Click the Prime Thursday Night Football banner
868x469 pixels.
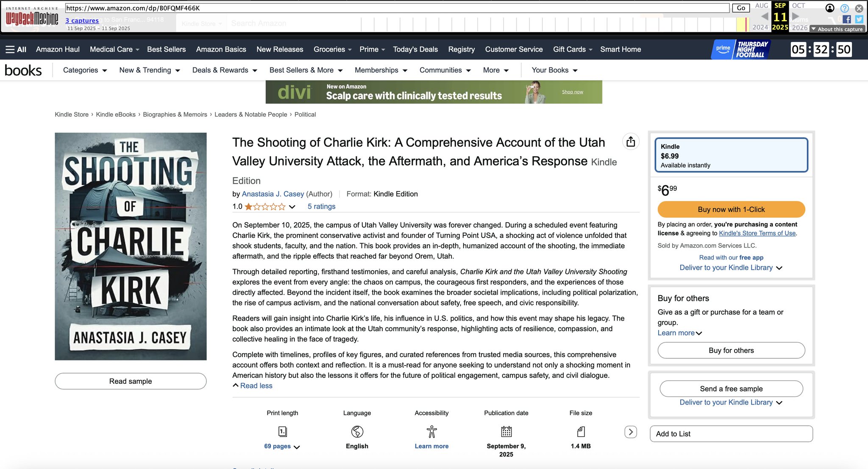pos(740,50)
